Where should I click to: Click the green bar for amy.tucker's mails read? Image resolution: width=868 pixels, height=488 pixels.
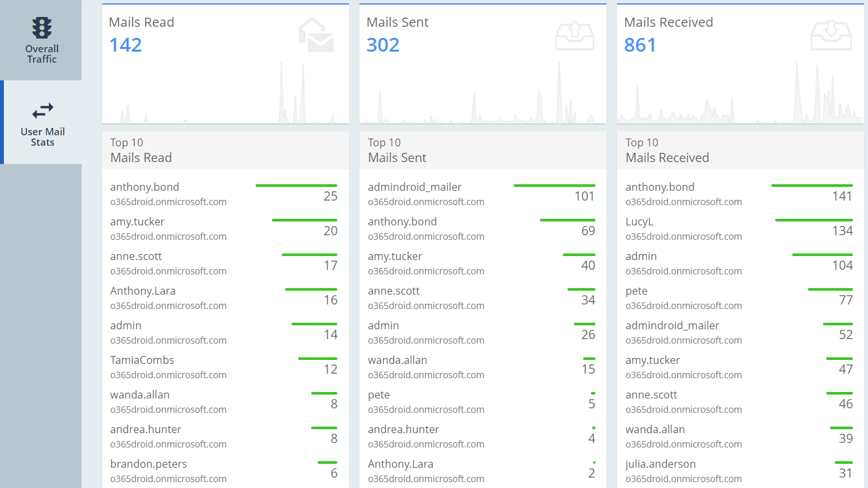(x=304, y=220)
